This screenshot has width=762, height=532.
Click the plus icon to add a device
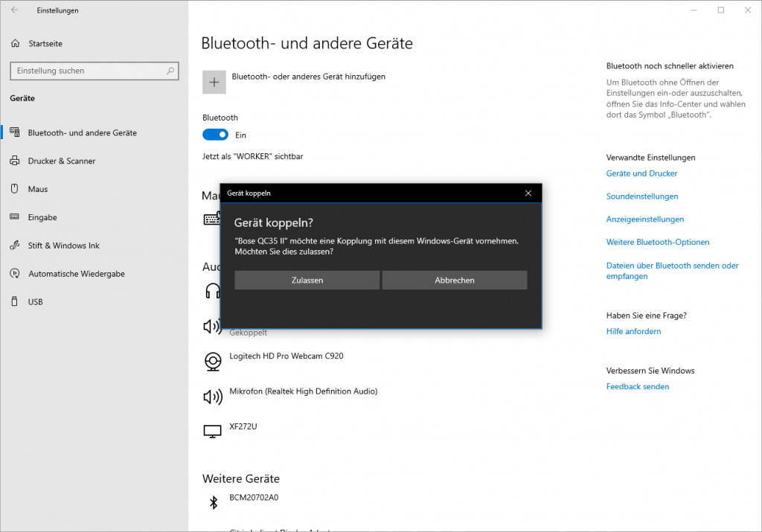pos(214,82)
